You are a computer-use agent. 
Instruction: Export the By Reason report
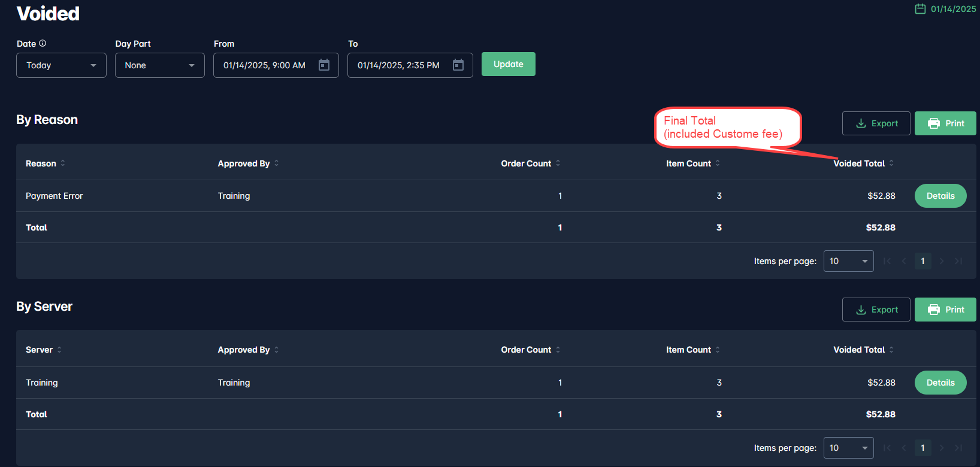(876, 123)
